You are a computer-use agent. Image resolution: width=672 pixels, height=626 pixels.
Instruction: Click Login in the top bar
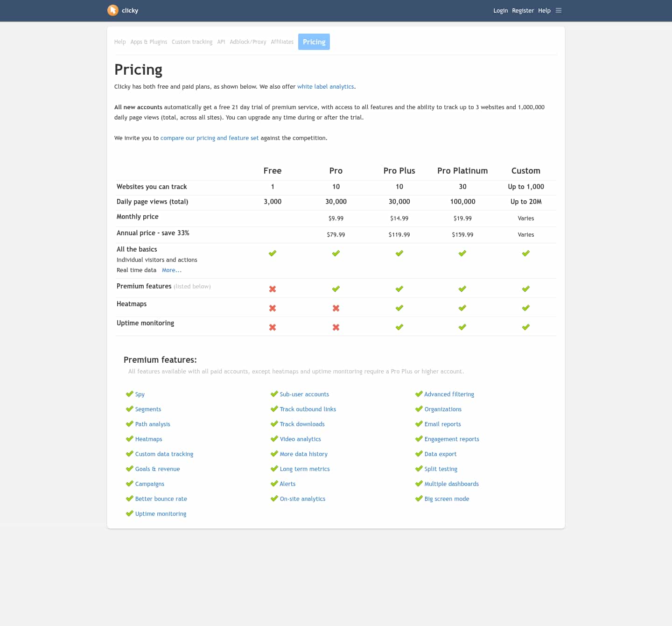[500, 10]
